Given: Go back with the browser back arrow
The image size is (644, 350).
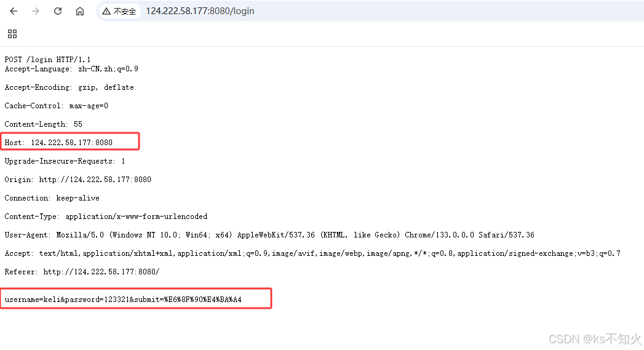Looking at the screenshot, I should (14, 11).
